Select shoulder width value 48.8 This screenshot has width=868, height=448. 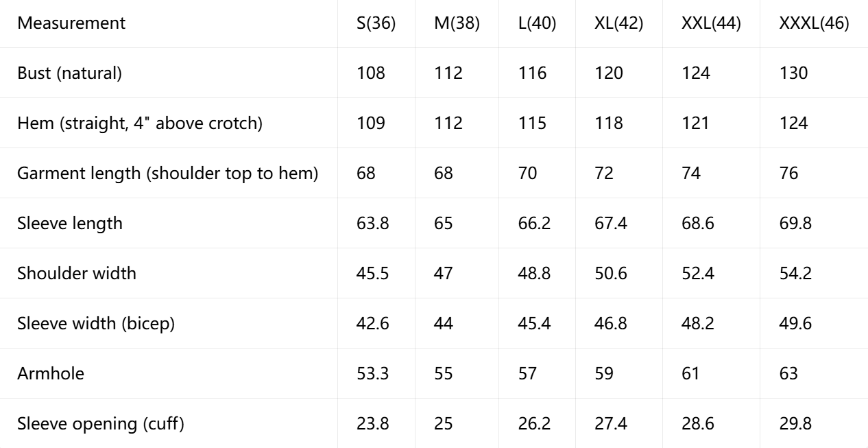[x=534, y=274]
